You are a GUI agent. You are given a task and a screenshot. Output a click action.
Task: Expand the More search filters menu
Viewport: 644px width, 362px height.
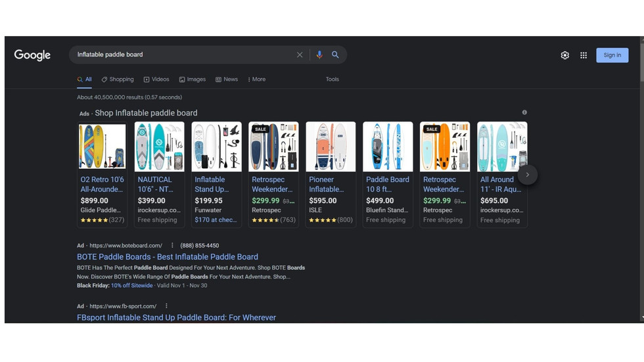[257, 79]
